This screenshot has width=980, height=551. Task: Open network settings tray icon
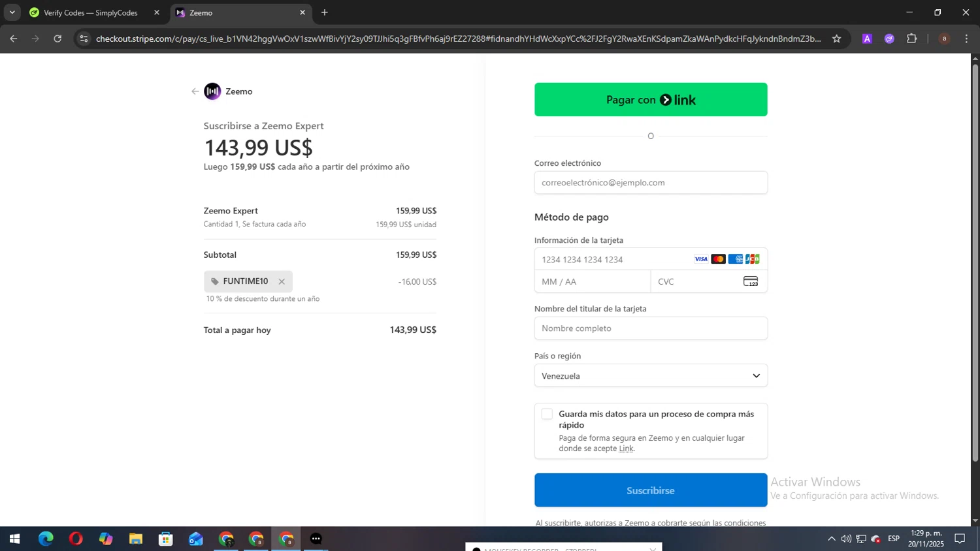click(861, 539)
